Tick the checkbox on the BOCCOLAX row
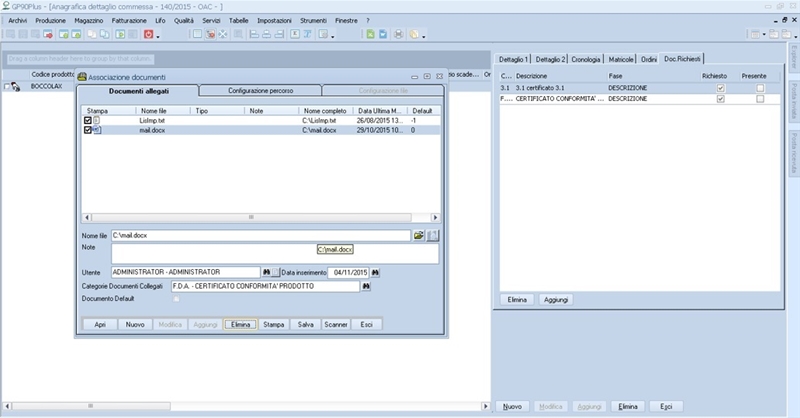 tap(7, 87)
